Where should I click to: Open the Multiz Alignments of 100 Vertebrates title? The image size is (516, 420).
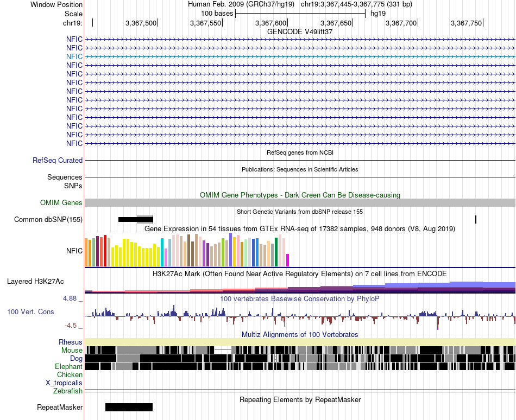300,335
